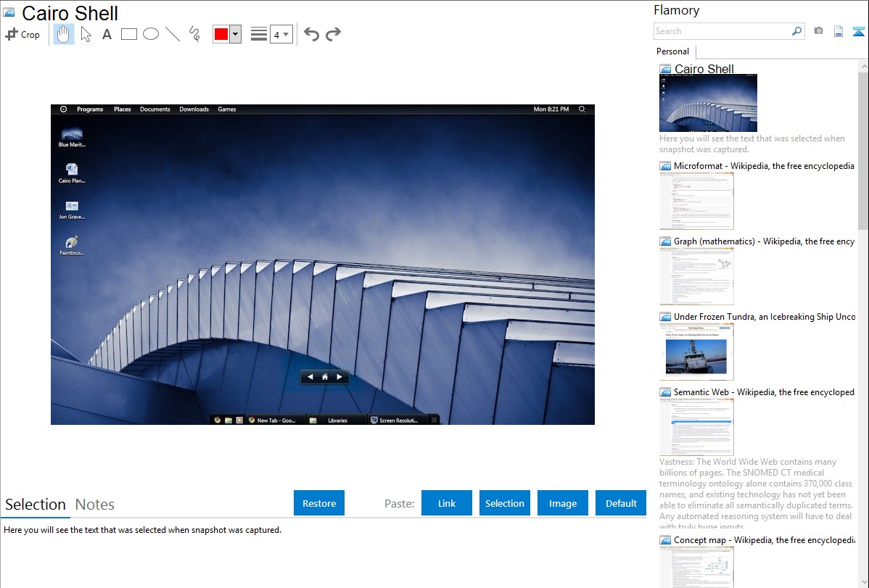This screenshot has width=869, height=588.
Task: Click the Blue Marit... desktop icon
Action: [x=72, y=138]
